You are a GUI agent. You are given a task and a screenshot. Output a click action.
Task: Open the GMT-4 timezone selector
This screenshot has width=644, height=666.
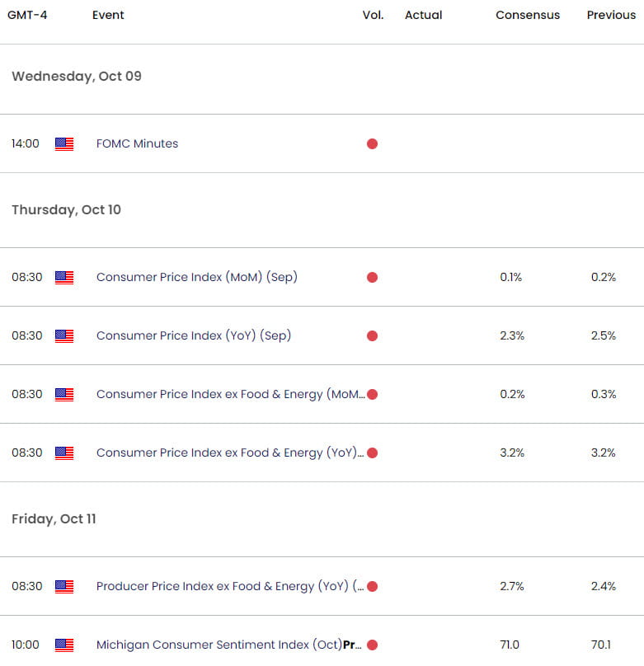pos(29,15)
